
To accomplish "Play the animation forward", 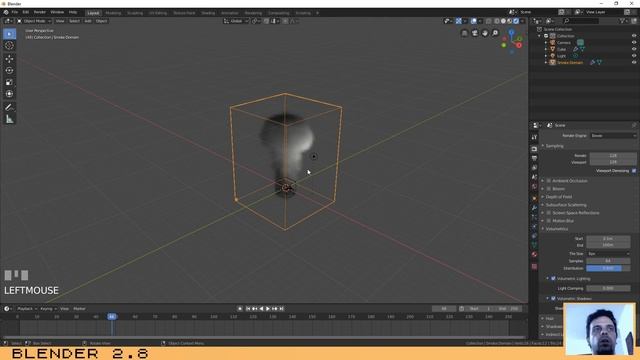I will (x=268, y=309).
